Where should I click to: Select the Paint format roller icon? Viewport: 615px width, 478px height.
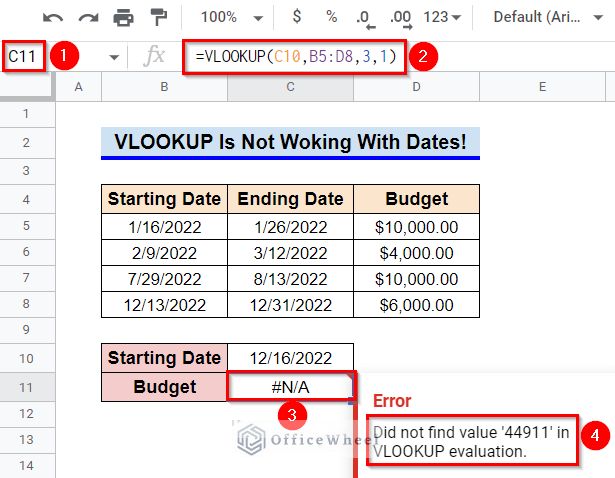coord(158,17)
